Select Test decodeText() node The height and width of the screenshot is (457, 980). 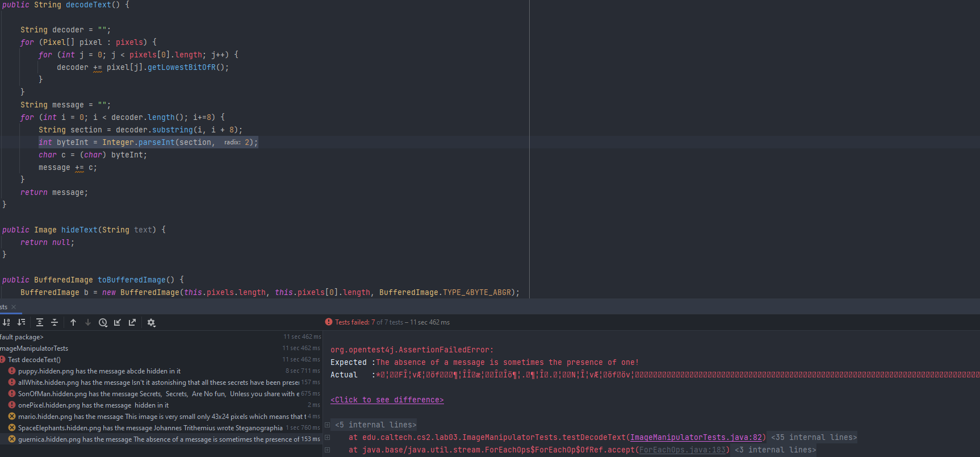tap(34, 360)
